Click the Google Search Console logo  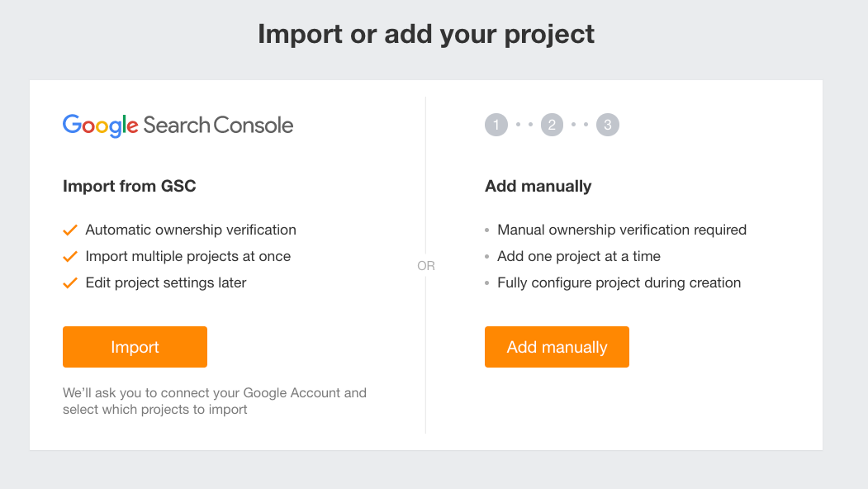pos(178,126)
